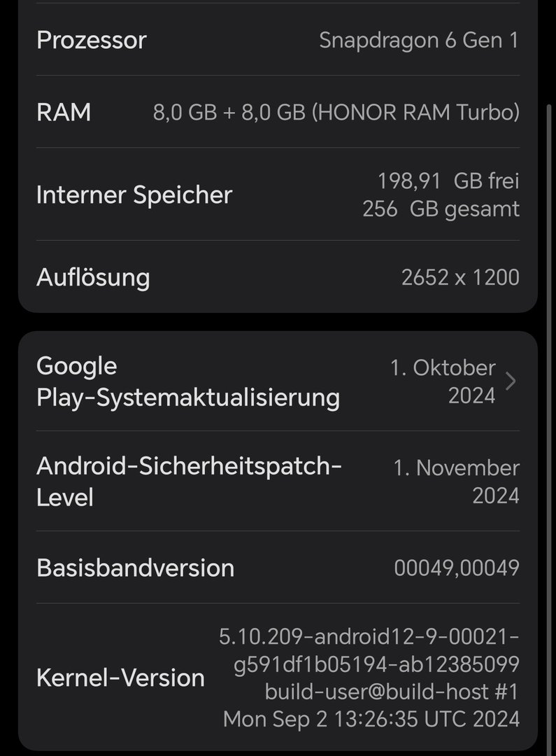Tap the Mon Sep 2 kernel build date
This screenshot has width=556, height=756.
(371, 719)
